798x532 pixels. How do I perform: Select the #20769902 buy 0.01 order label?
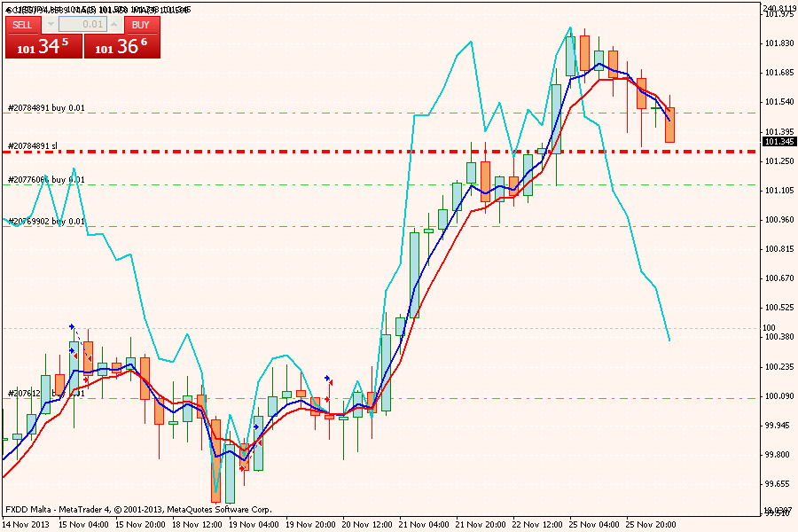(x=46, y=221)
